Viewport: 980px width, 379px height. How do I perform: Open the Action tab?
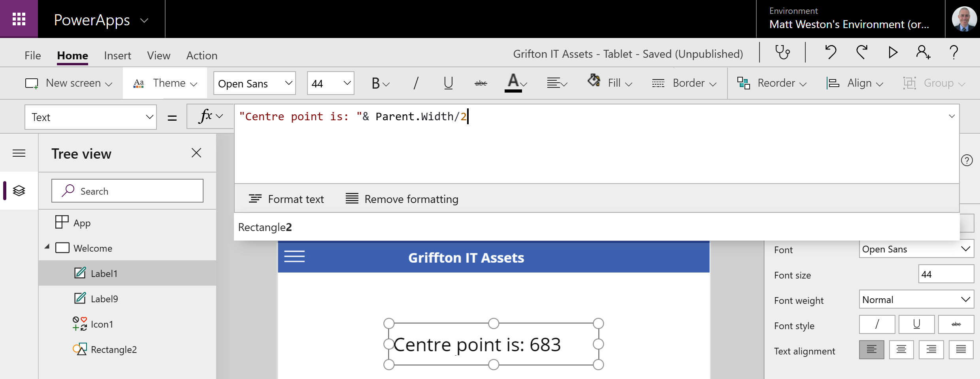[x=202, y=55]
